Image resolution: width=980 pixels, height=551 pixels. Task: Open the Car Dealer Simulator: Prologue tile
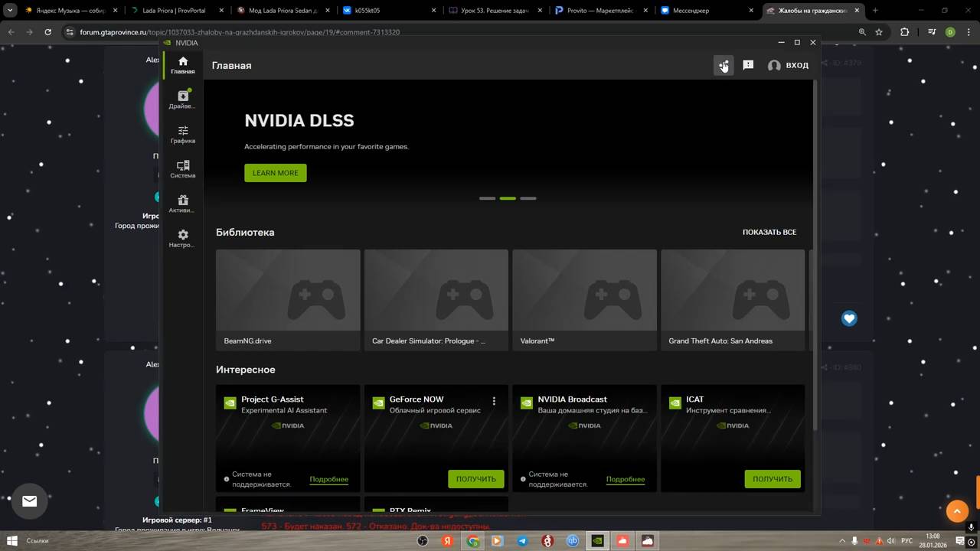[436, 300]
